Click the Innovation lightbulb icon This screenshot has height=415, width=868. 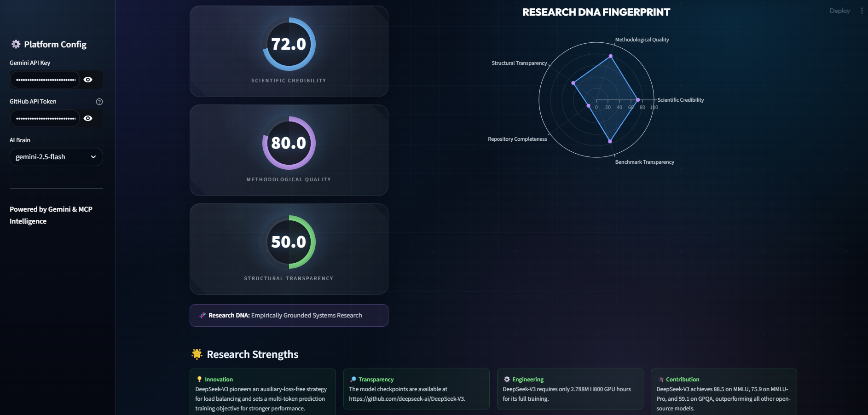click(x=199, y=380)
